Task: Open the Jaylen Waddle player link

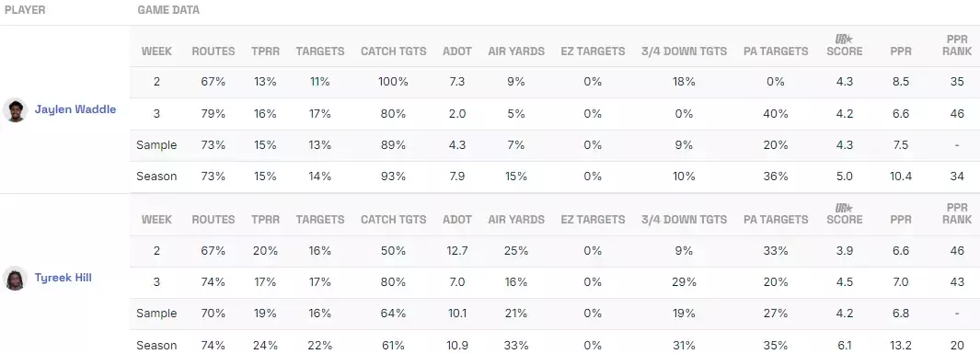Action: [75, 109]
